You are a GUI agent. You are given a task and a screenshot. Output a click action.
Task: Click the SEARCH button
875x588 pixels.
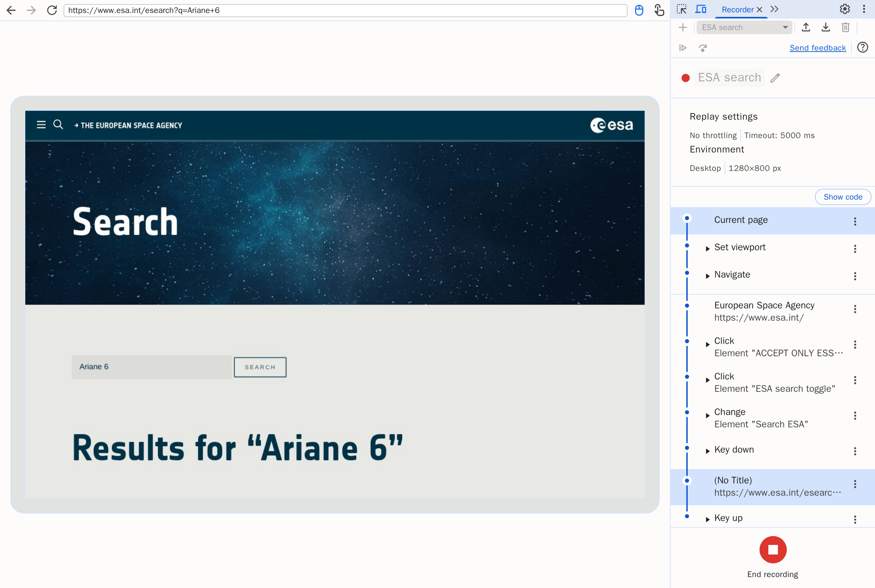(x=260, y=367)
